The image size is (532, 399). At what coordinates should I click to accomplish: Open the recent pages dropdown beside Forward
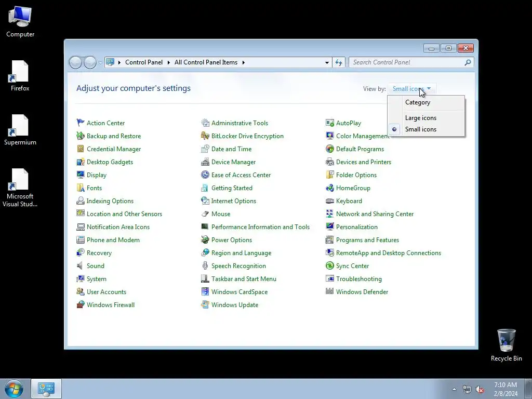pos(100,62)
